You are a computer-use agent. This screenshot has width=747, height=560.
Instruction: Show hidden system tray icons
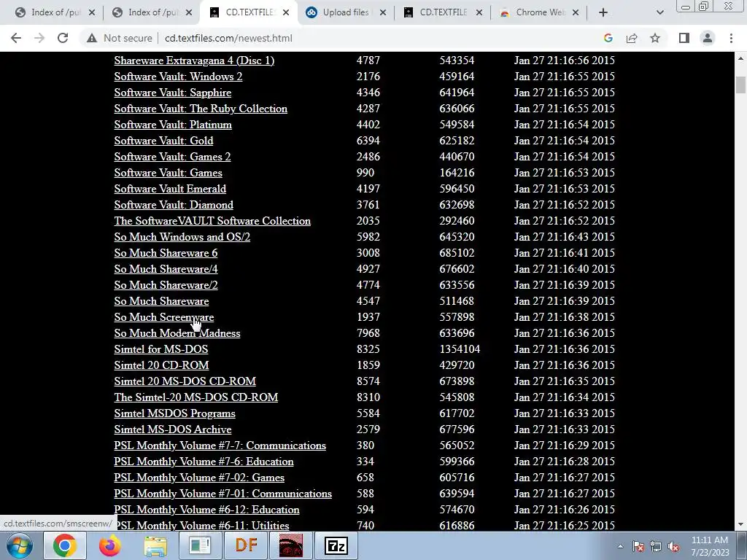[620, 547]
